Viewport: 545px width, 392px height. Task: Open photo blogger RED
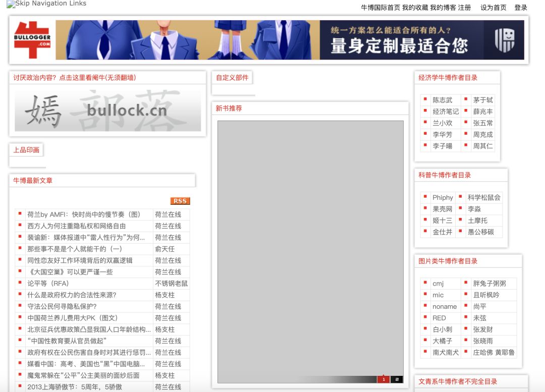439,318
